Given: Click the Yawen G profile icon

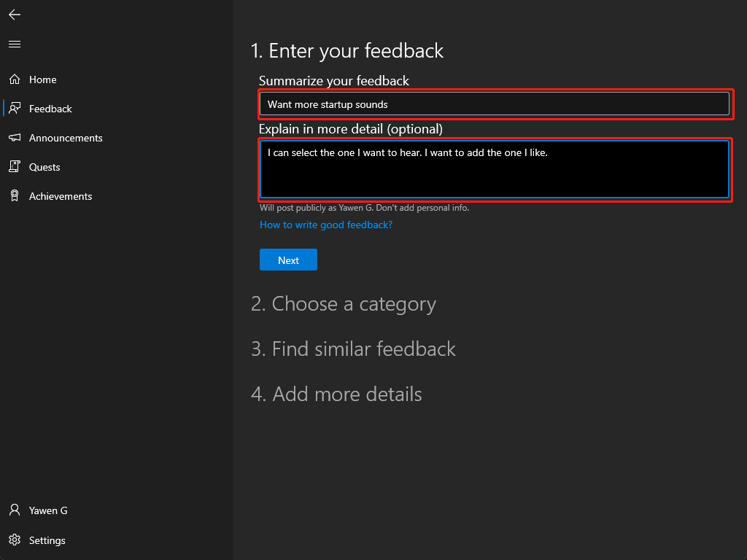Looking at the screenshot, I should coord(15,510).
